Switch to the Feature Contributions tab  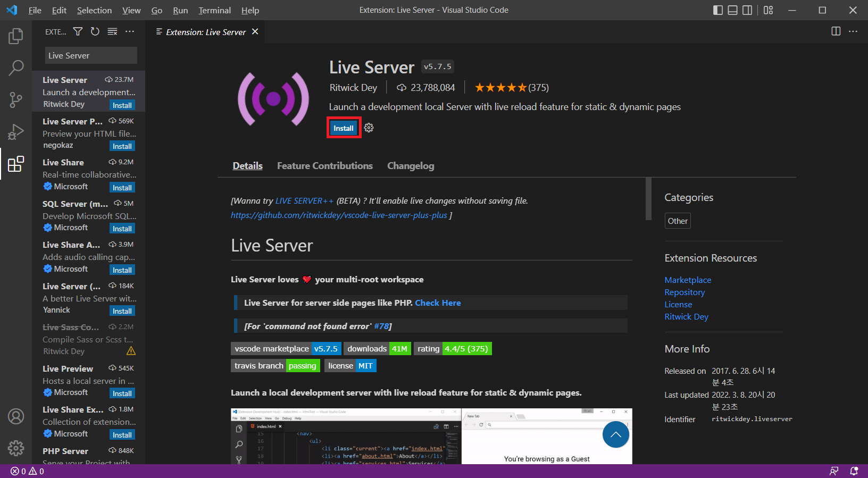tap(325, 166)
